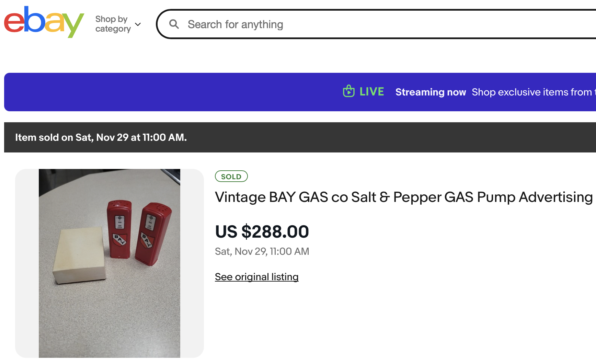Click the white box in product photo
The image size is (596, 364).
tap(79, 256)
